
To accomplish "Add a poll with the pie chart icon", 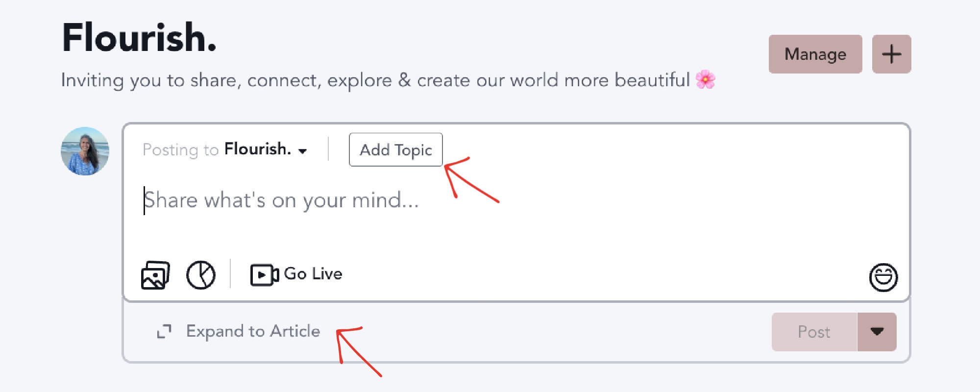I will click(x=201, y=275).
